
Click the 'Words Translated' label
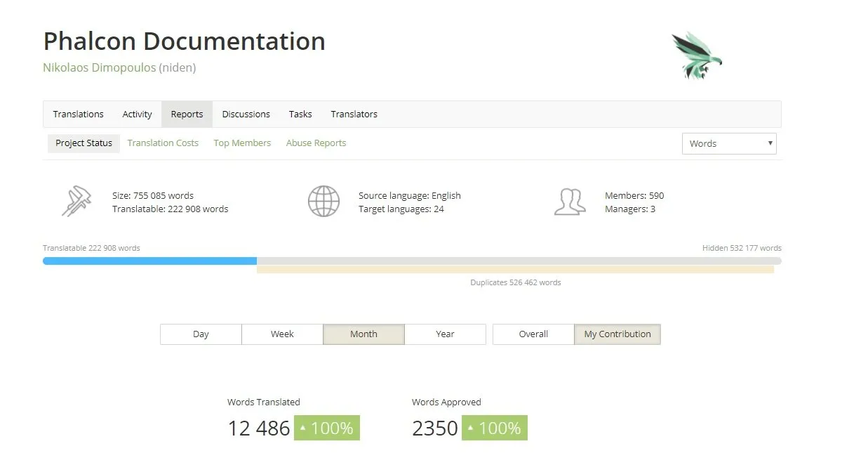pyautogui.click(x=264, y=402)
